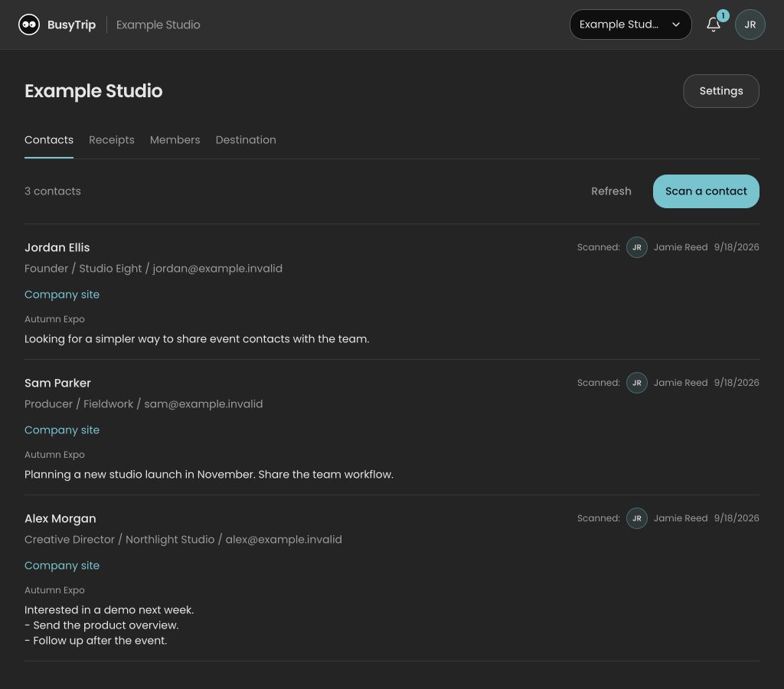The width and height of the screenshot is (784, 689).
Task: Open workspace Settings
Action: pyautogui.click(x=721, y=91)
